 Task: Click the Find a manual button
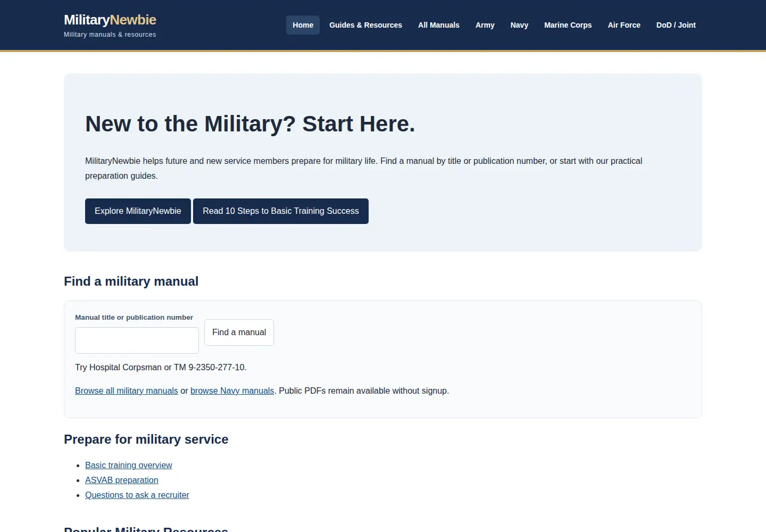tap(239, 332)
